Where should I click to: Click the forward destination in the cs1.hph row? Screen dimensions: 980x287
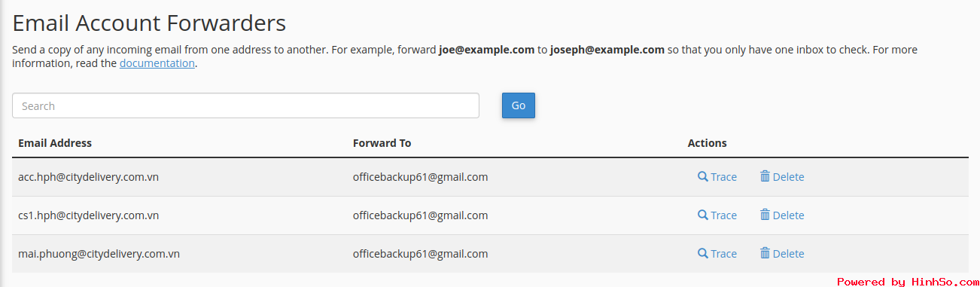click(x=420, y=215)
